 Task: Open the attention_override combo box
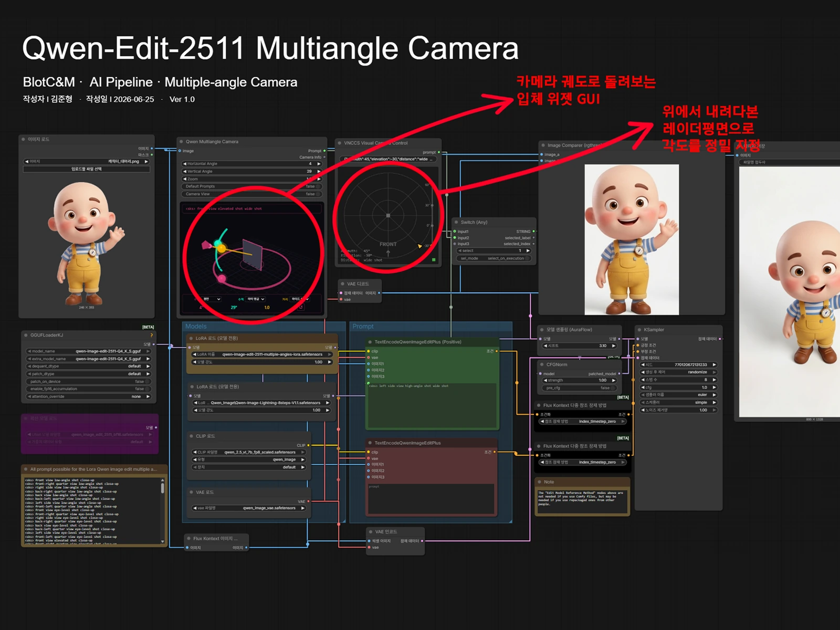pos(89,396)
